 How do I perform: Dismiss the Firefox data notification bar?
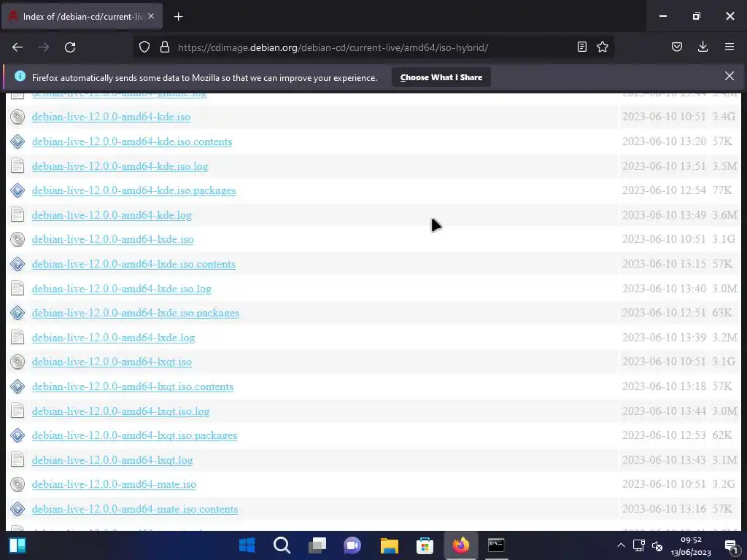coord(729,76)
